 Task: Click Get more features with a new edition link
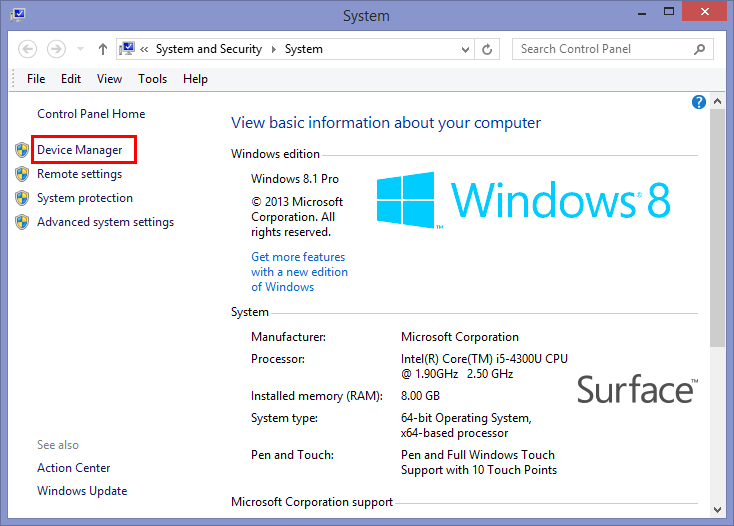(299, 272)
